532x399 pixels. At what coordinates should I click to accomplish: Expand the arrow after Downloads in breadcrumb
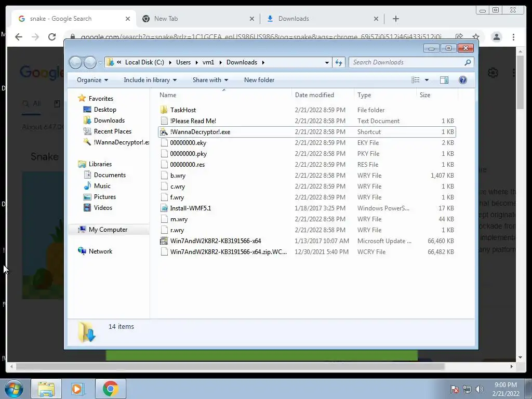click(x=263, y=62)
